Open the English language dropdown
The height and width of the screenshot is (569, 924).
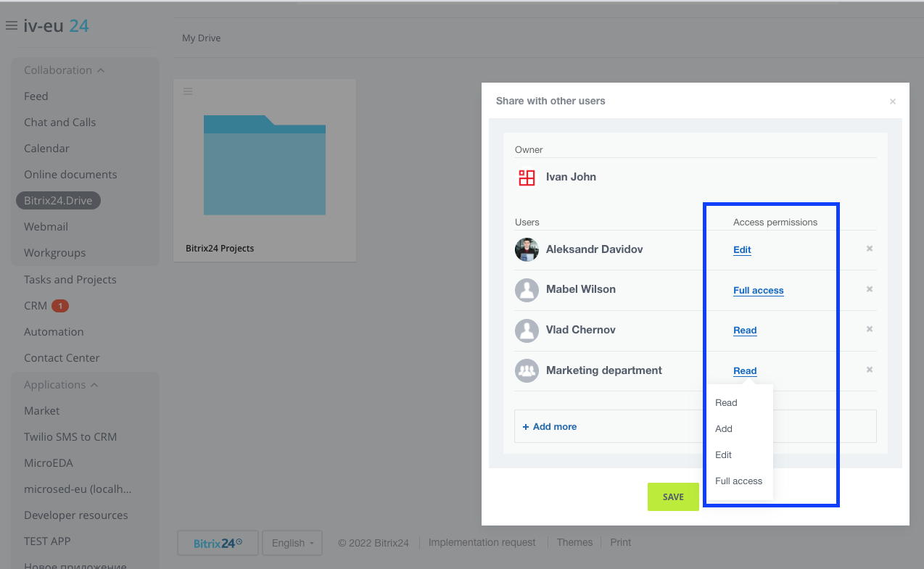click(292, 543)
